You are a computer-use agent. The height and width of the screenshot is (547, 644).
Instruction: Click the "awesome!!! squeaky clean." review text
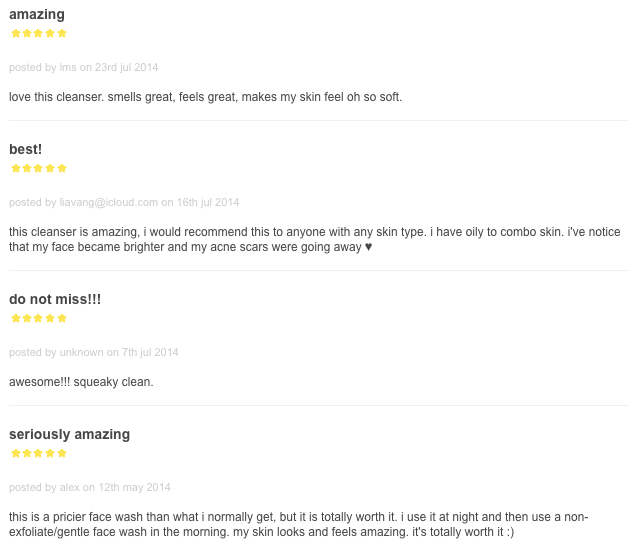[81, 382]
